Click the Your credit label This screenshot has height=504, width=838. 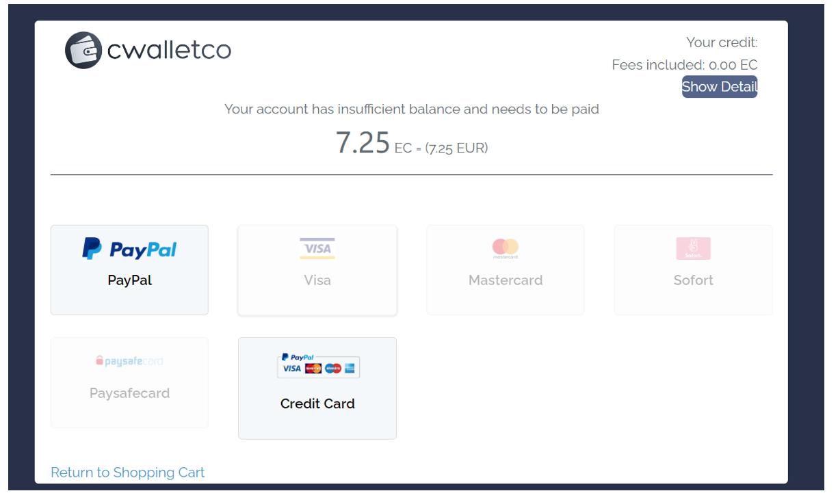pyautogui.click(x=722, y=42)
